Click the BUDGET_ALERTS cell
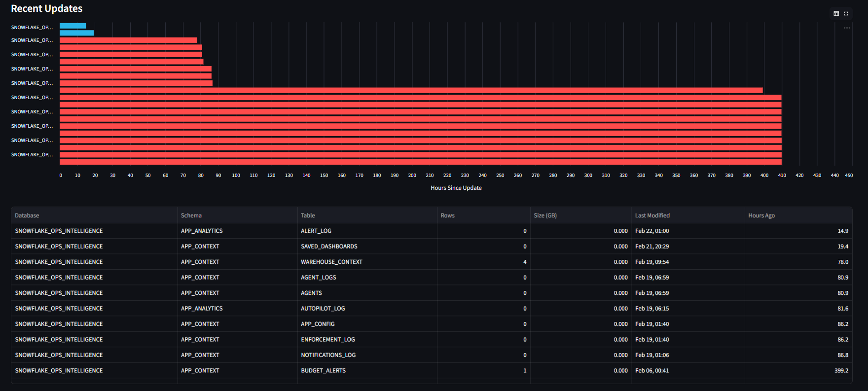 (367, 371)
